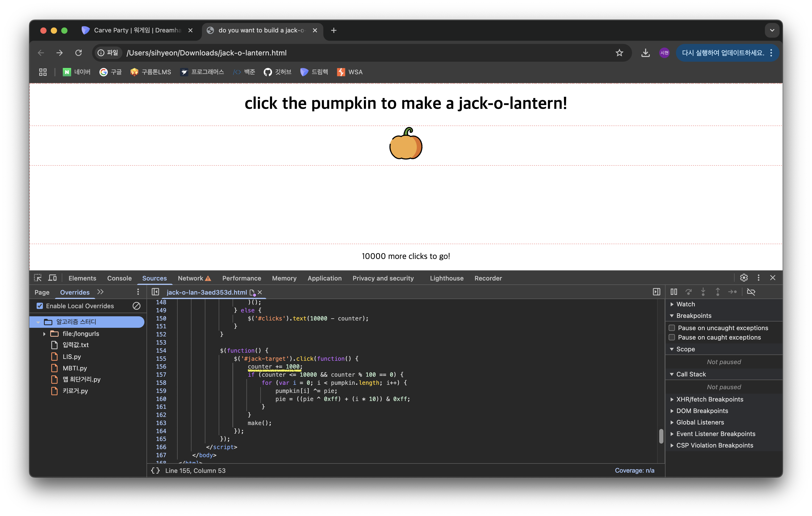The image size is (812, 516).
Task: Switch to the Console tab
Action: 119,278
